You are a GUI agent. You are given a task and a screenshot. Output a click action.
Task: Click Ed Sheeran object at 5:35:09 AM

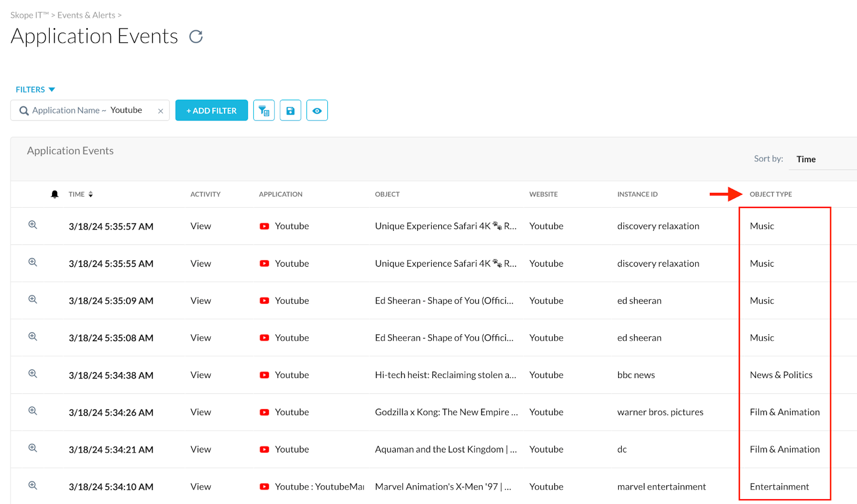pos(444,300)
